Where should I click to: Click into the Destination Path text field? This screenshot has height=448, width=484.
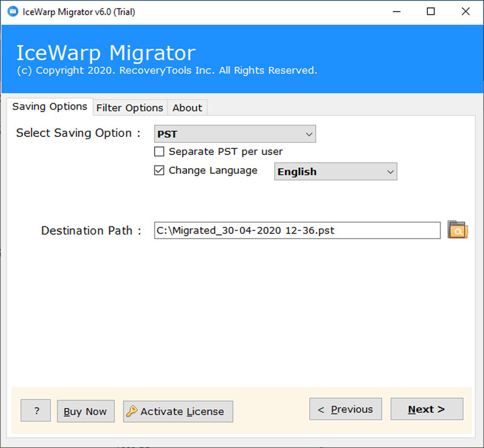tap(297, 230)
